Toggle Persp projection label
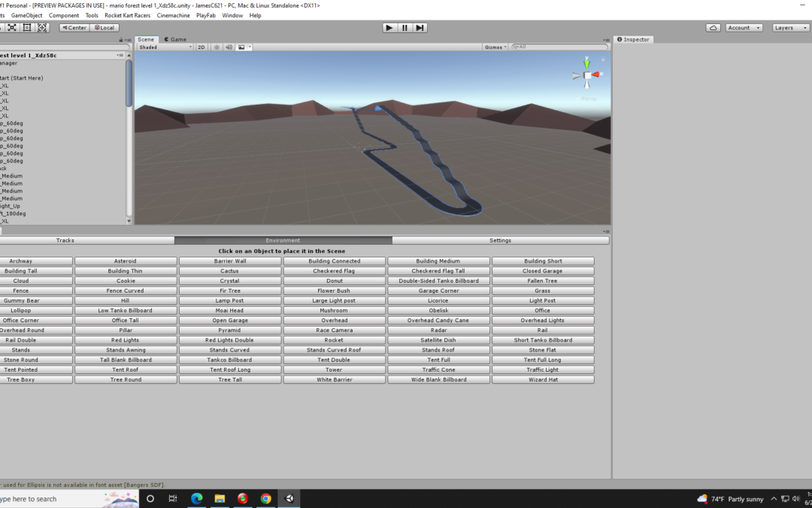The height and width of the screenshot is (508, 812). 588,99
